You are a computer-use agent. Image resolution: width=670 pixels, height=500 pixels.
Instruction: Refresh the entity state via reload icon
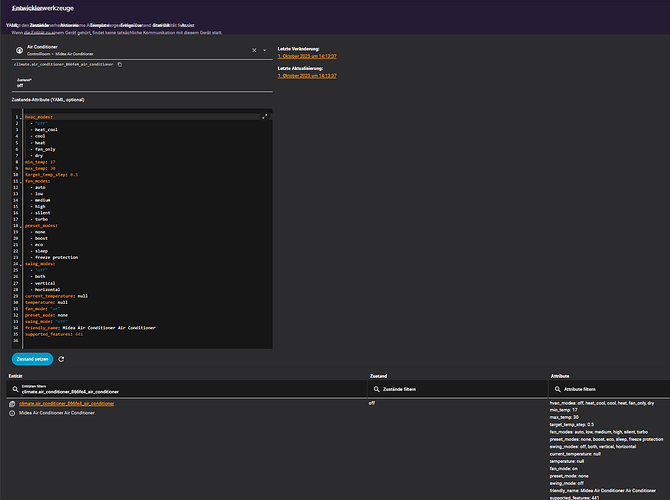pos(61,359)
